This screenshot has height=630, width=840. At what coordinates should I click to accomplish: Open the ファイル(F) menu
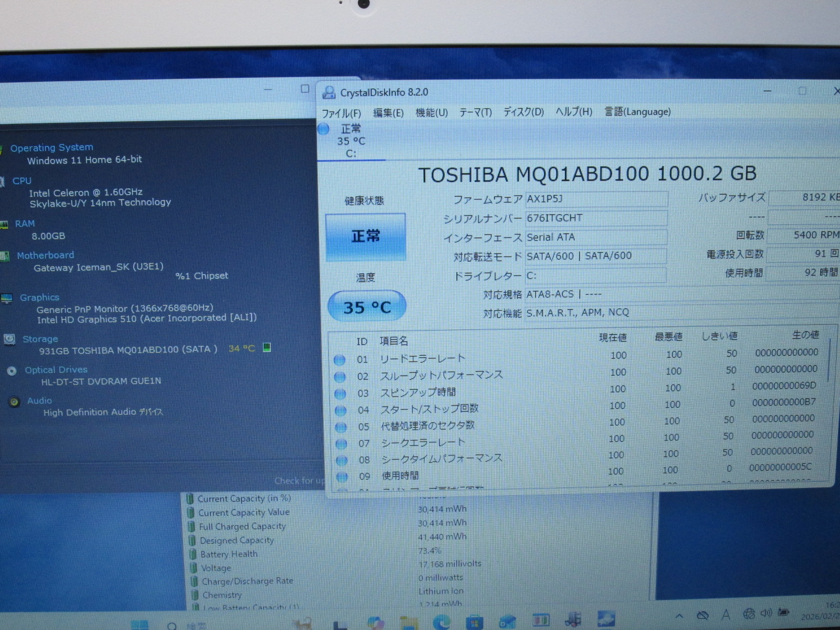(341, 113)
